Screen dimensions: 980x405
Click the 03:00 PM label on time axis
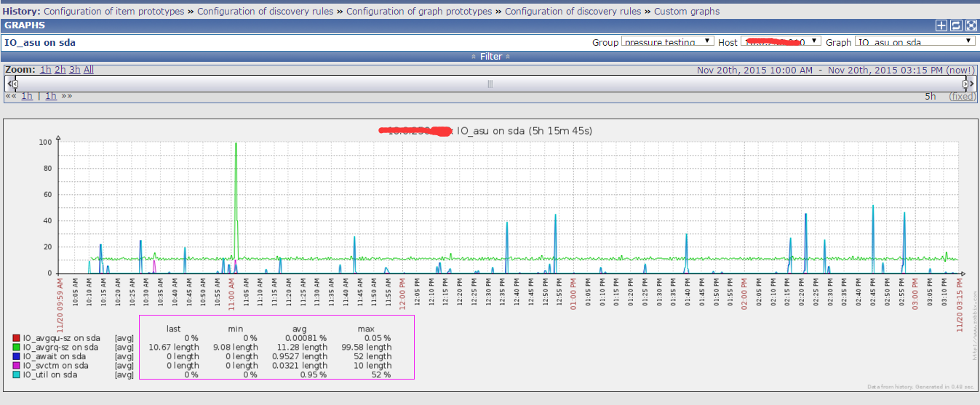click(915, 296)
